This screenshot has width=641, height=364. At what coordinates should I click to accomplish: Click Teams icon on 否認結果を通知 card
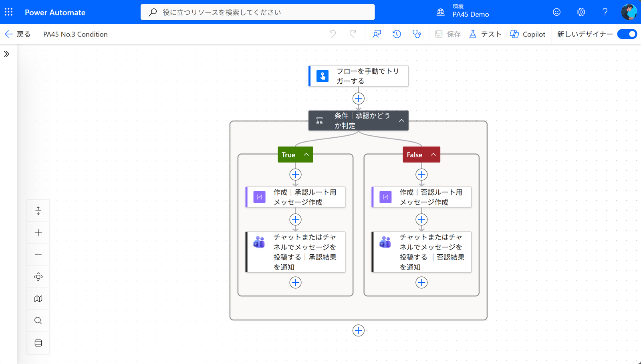pos(385,242)
